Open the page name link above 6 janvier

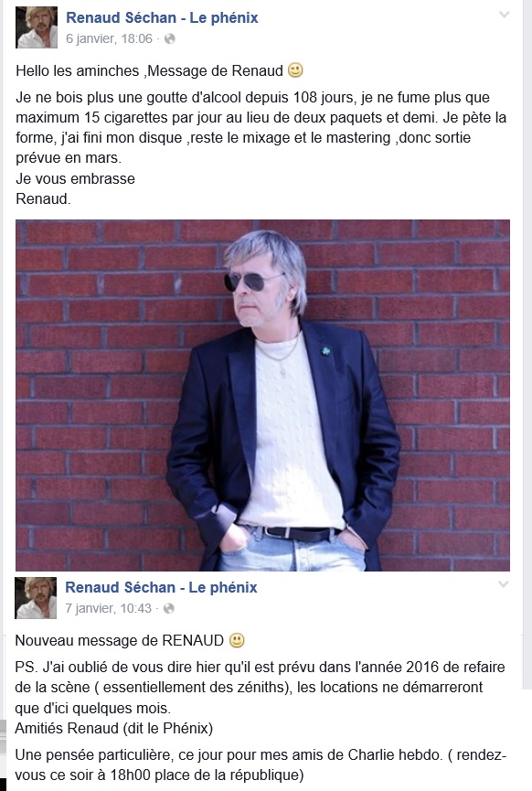(162, 17)
